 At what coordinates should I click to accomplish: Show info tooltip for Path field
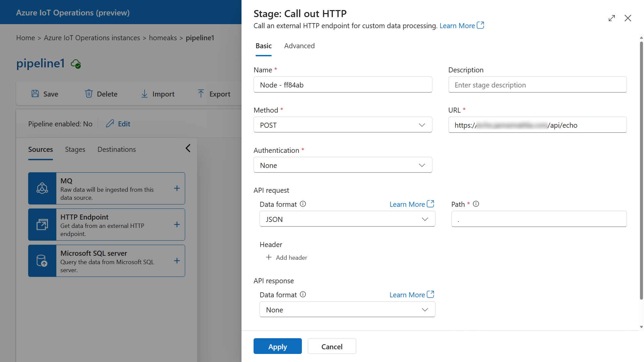pyautogui.click(x=476, y=204)
